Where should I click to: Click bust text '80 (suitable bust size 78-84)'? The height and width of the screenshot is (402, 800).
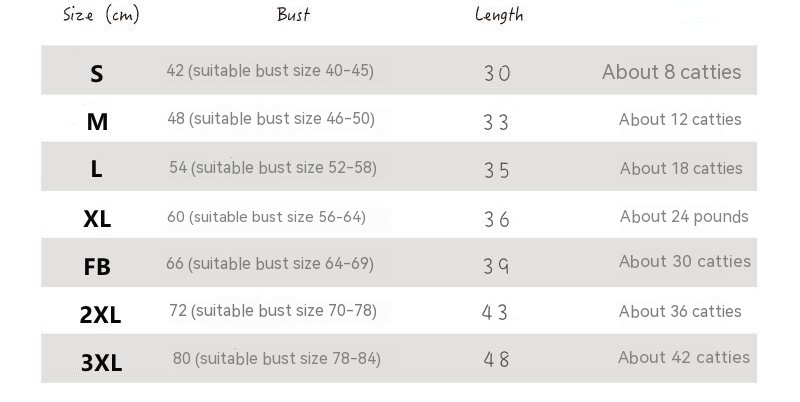click(277, 358)
